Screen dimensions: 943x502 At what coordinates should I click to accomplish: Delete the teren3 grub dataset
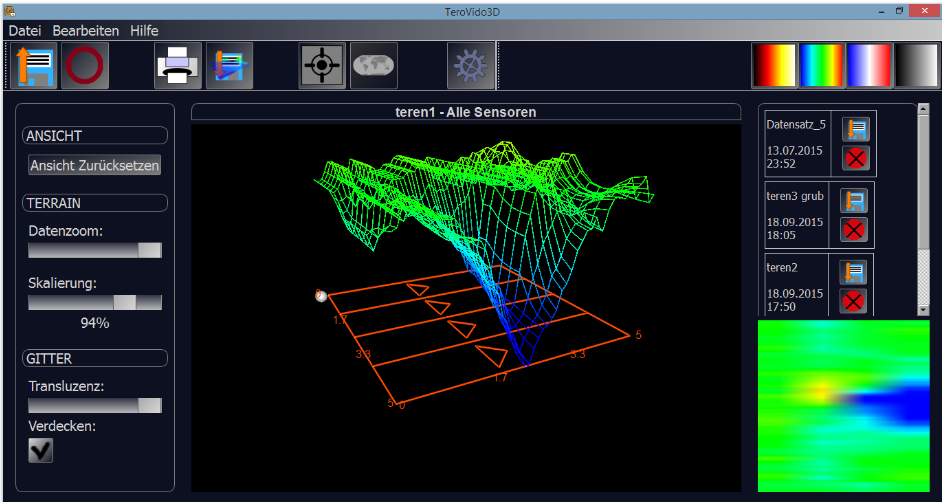click(x=853, y=230)
